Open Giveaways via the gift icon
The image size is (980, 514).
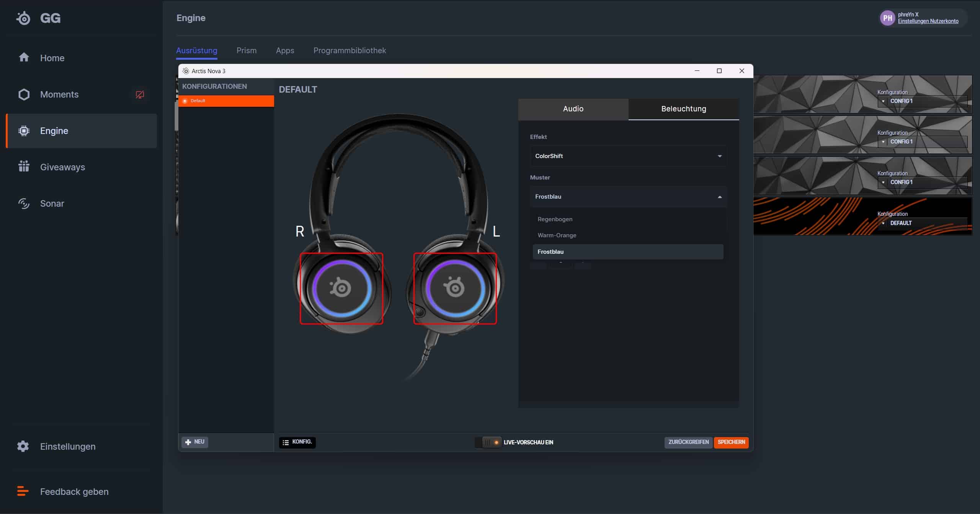24,166
